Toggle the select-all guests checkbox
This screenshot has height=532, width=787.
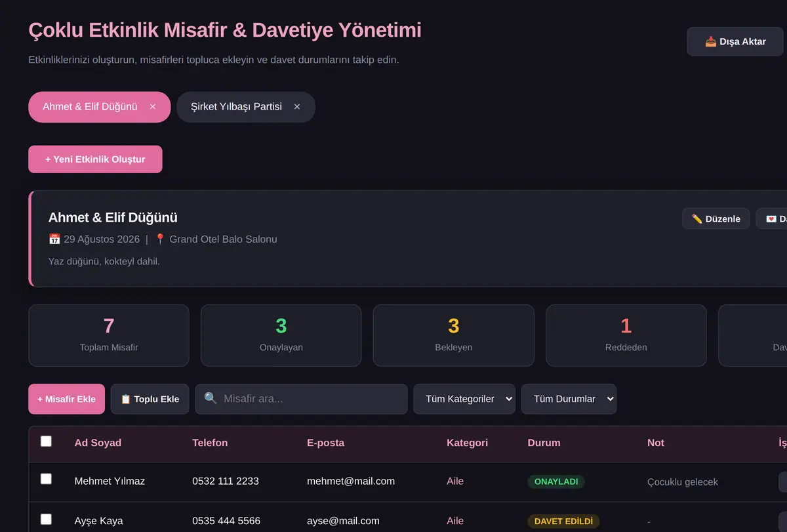point(46,441)
